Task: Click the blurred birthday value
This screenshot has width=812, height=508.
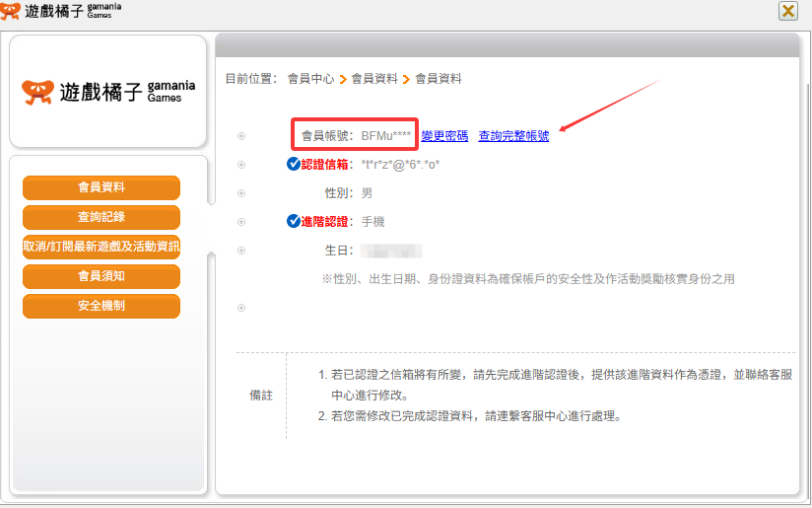Action: coord(391,251)
